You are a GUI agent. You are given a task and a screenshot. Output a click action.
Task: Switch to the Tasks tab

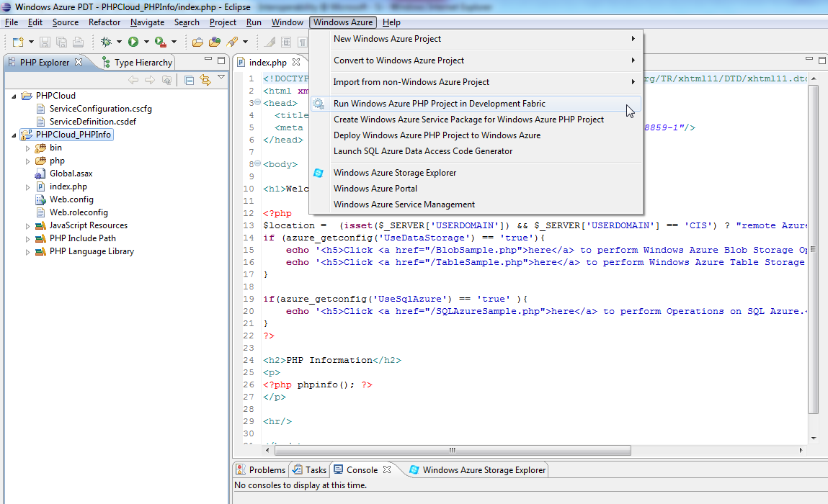310,469
